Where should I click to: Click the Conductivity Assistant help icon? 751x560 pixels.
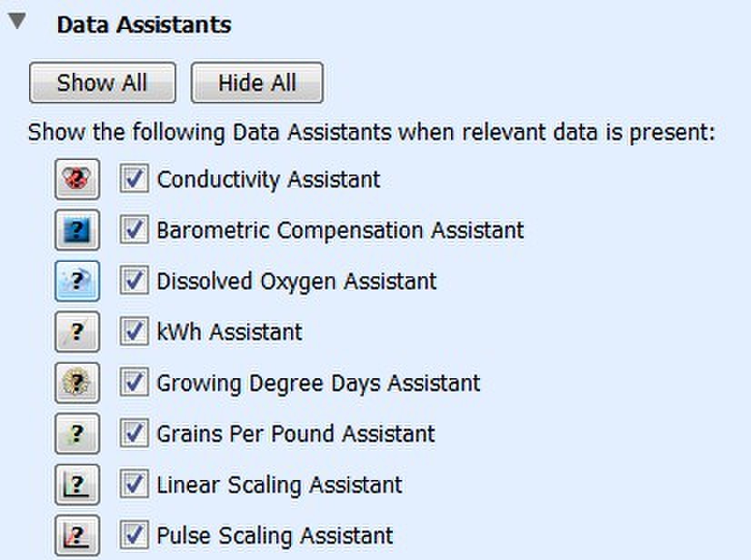[x=76, y=179]
